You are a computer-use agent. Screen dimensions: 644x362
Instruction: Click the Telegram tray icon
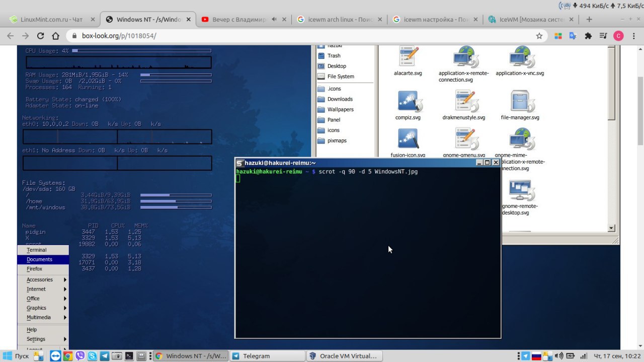(525, 356)
